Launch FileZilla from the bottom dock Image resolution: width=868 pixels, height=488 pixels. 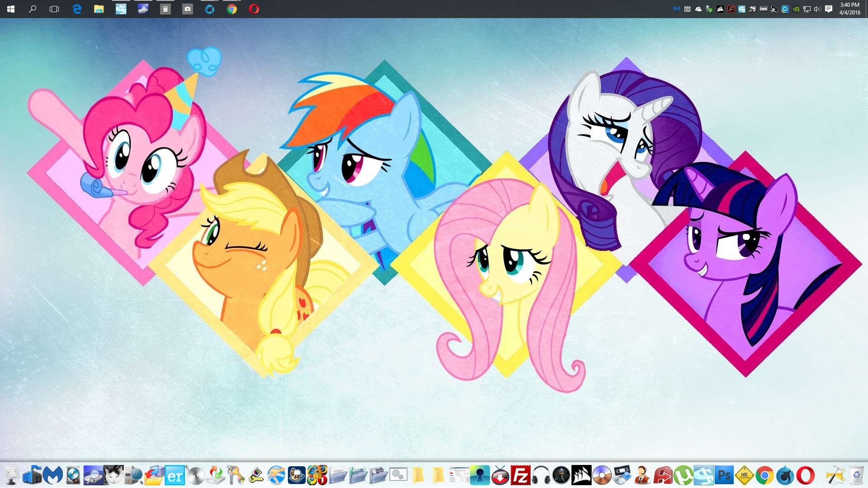pyautogui.click(x=520, y=475)
